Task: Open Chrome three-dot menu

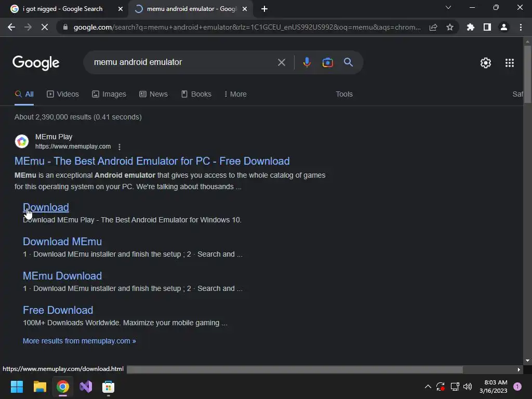Action: click(x=521, y=27)
